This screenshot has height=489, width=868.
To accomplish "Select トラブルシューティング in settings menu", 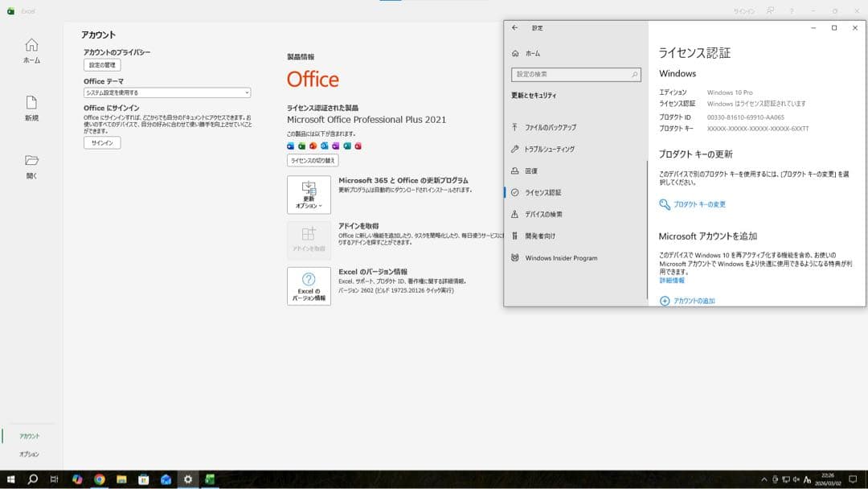I will coord(549,150).
